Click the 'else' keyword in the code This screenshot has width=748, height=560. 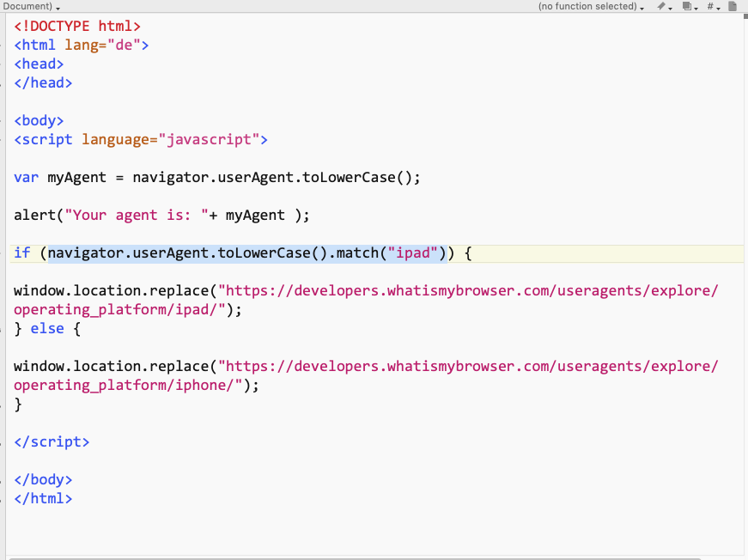(x=46, y=328)
